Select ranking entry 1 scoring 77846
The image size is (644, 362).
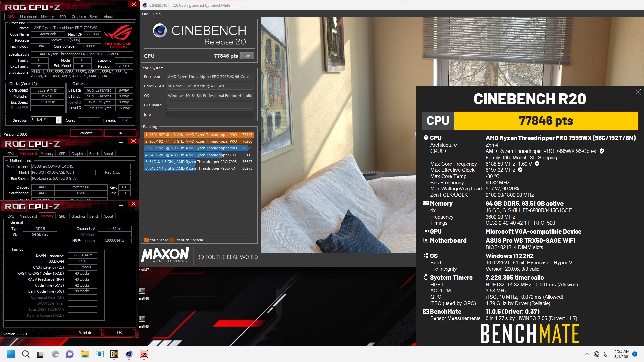click(199, 135)
